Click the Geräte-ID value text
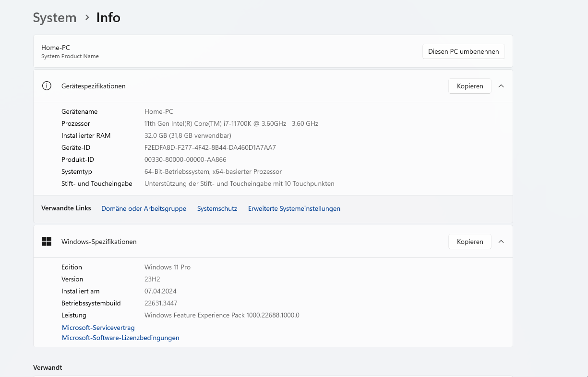Screen dimensions: 588x377 pyautogui.click(x=210, y=147)
